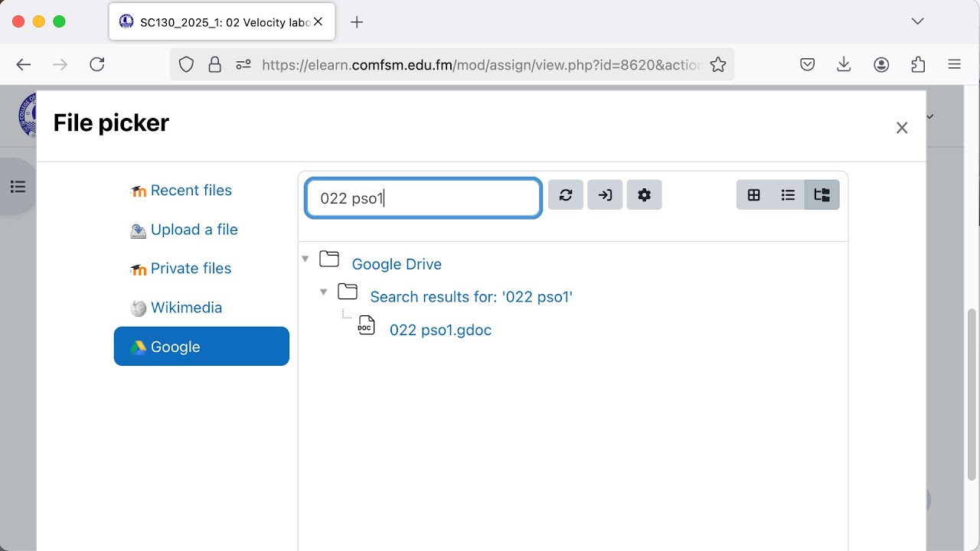Collapse the Google Drive tree node
Viewport: 980px width, 551px height.
(x=305, y=259)
